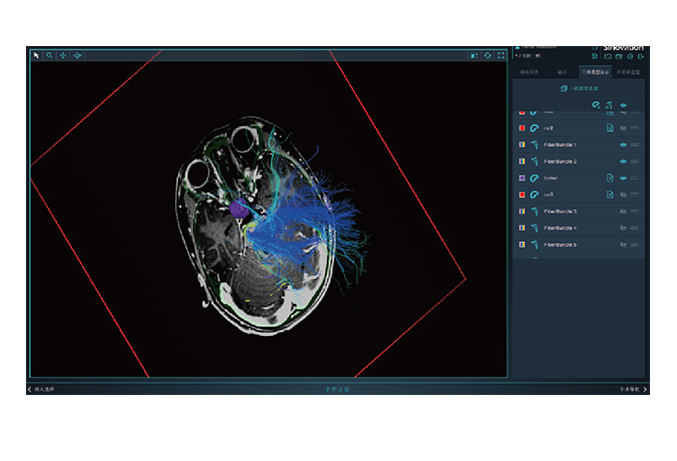Switch to the rightmost side panel tab
This screenshot has width=677, height=461.
coord(629,73)
